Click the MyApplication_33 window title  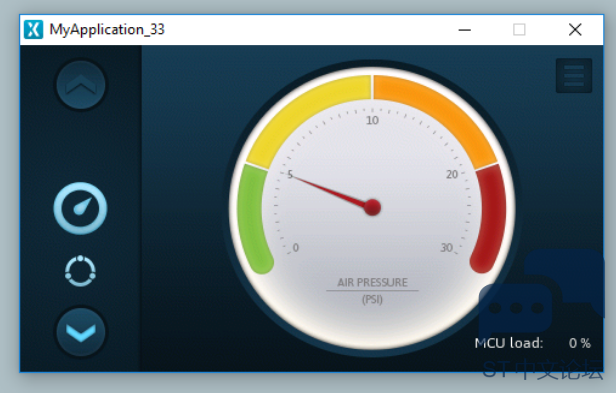[107, 29]
